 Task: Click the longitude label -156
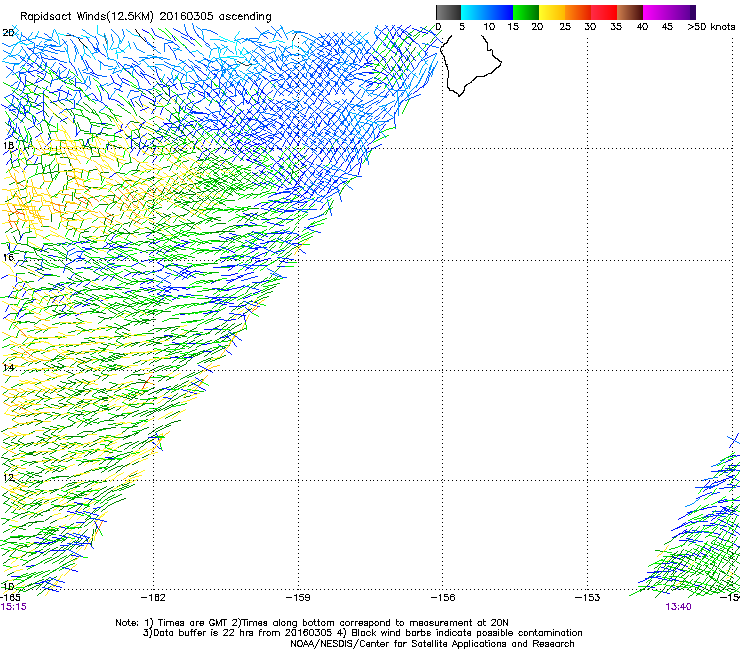(443, 598)
